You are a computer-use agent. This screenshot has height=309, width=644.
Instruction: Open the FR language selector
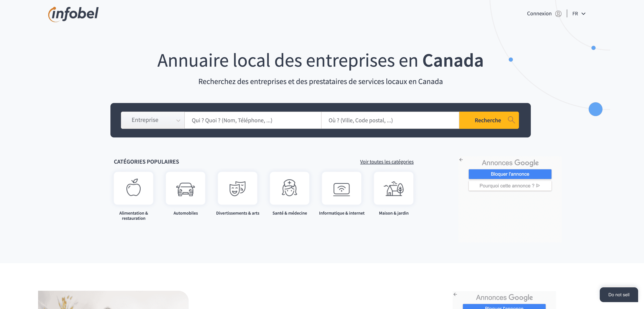tap(579, 14)
